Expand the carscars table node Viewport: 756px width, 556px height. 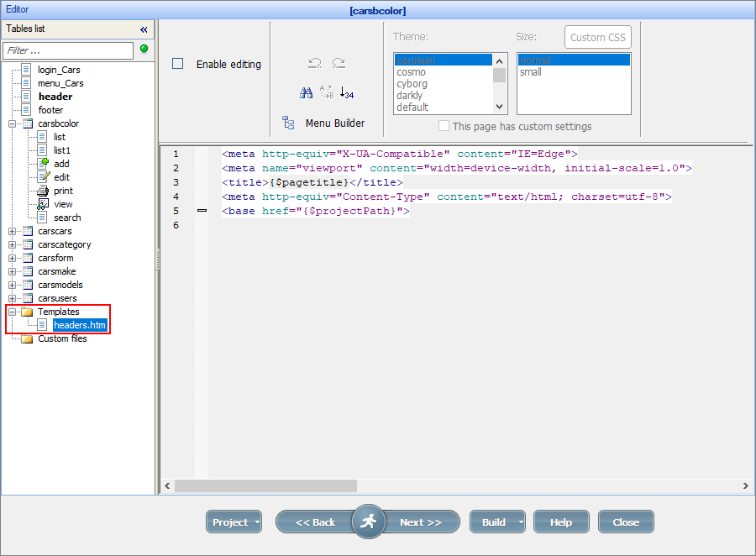(13, 231)
